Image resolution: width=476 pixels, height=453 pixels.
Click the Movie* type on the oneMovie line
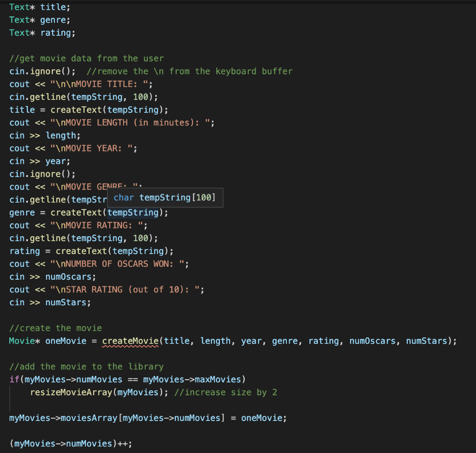[x=20, y=341]
